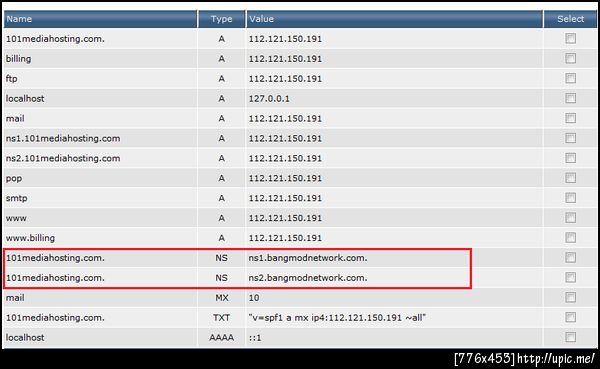Click the www.billing record name
600x369 pixels.
(x=30, y=238)
